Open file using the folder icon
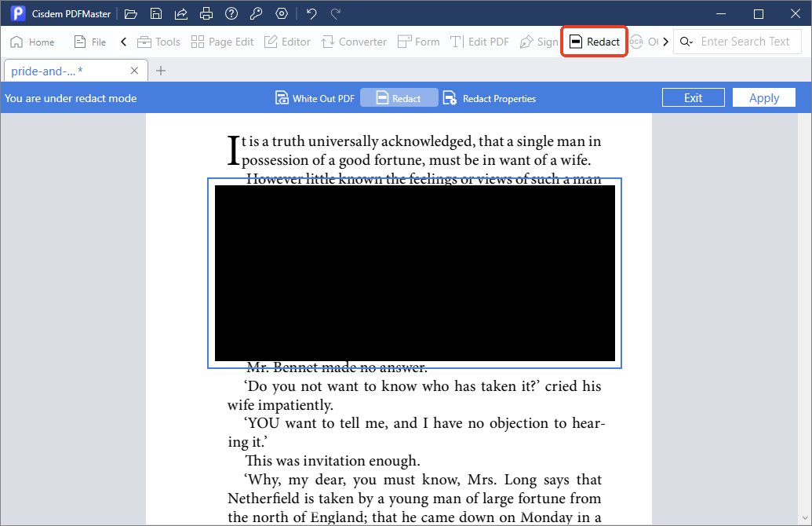The image size is (812, 526). (131, 14)
